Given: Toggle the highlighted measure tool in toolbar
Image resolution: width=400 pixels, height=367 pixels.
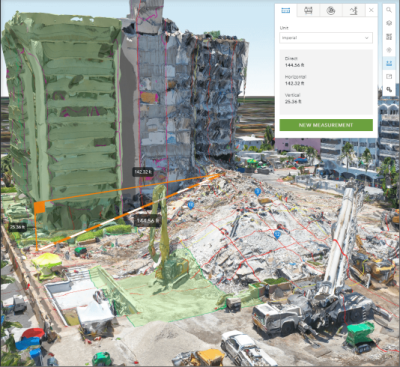Looking at the screenshot, I should [x=389, y=63].
